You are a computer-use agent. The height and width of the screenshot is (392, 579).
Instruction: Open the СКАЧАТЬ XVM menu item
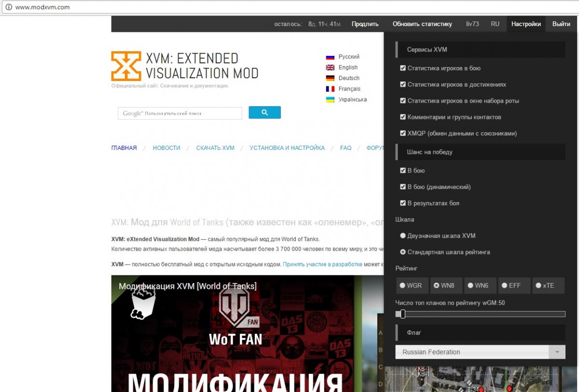pyautogui.click(x=215, y=148)
